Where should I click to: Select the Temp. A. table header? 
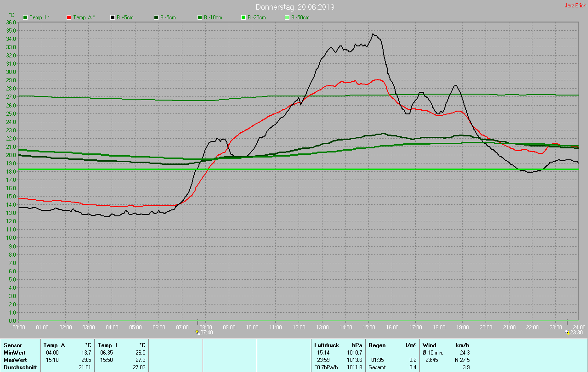[x=55, y=345]
